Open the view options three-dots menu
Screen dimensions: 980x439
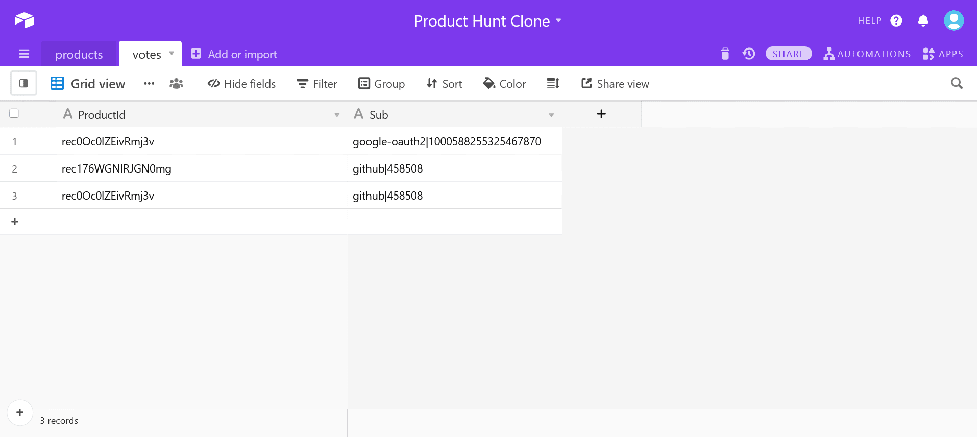click(x=149, y=83)
